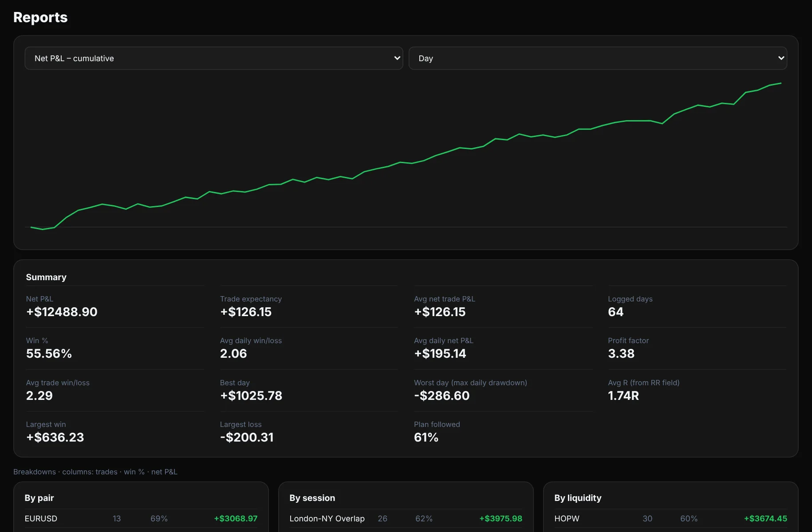This screenshot has height=532, width=812.
Task: Select the HOPW row in By liquidity
Action: pos(671,519)
